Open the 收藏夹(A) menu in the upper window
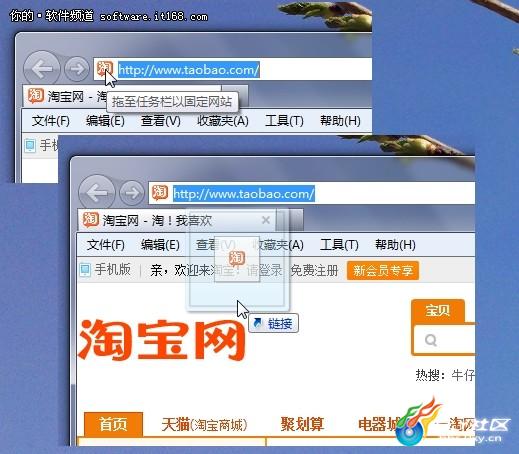The image size is (519, 454). [x=223, y=121]
